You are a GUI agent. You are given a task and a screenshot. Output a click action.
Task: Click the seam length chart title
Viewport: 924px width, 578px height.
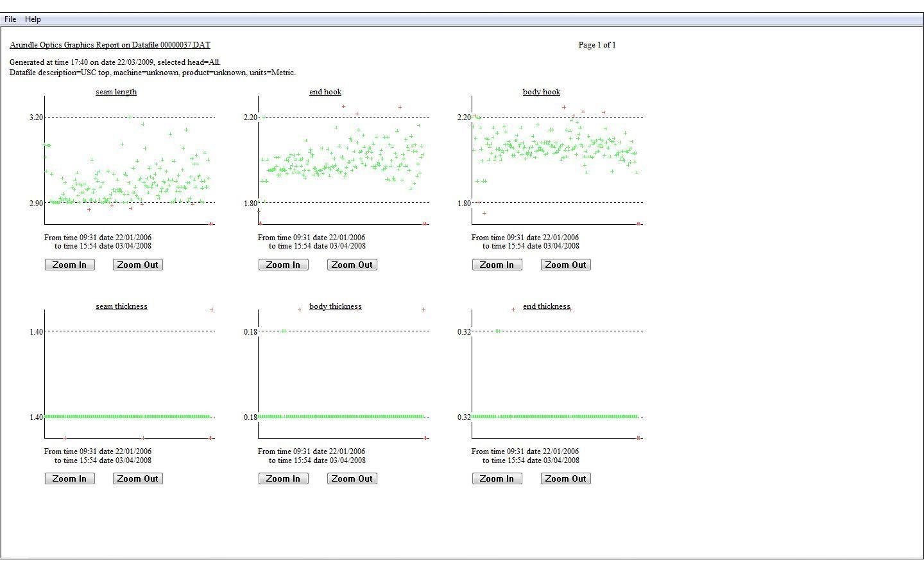[116, 92]
